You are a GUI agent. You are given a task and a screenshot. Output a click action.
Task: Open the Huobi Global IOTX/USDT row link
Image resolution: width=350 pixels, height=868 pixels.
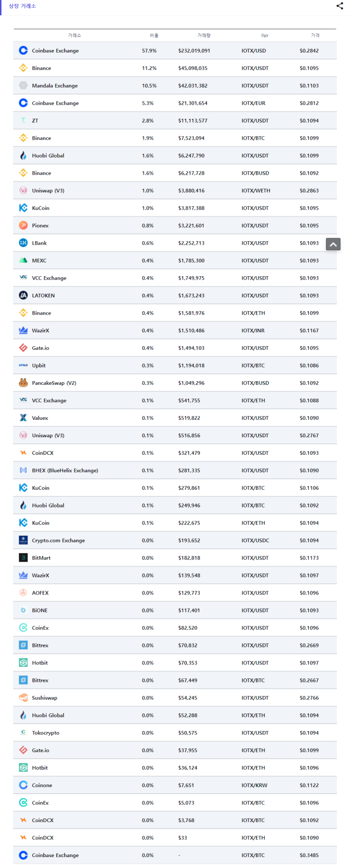(x=48, y=155)
